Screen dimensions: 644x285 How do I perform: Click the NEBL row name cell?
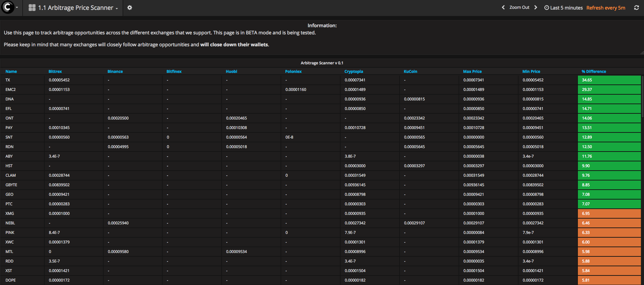(x=22, y=223)
